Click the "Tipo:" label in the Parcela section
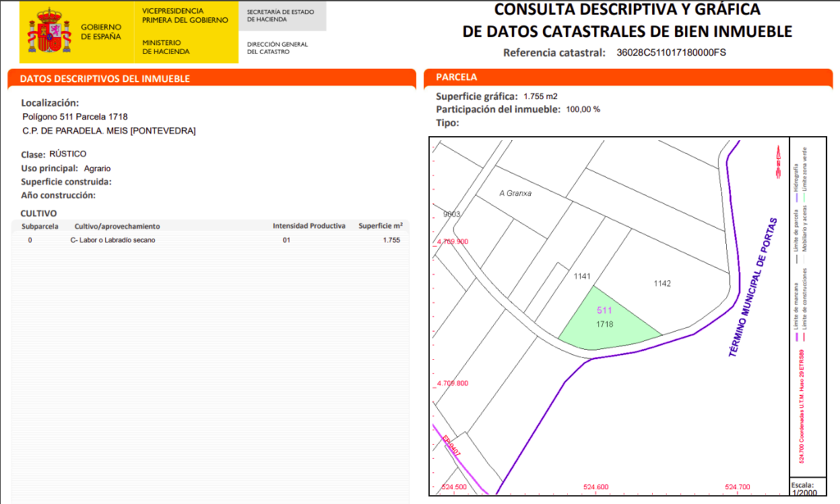 click(447, 123)
